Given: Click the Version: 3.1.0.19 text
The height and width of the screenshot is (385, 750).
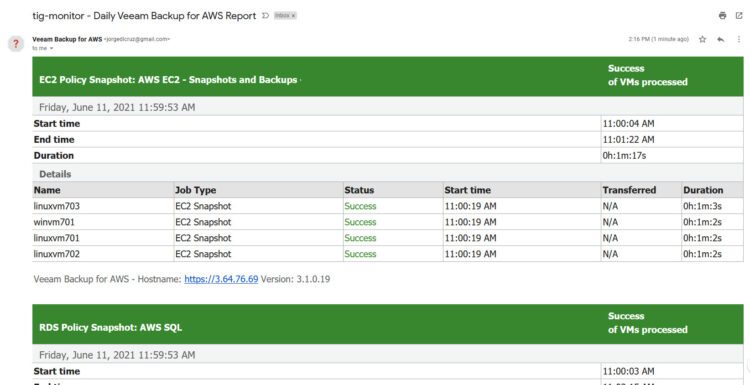Looking at the screenshot, I should click(295, 279).
